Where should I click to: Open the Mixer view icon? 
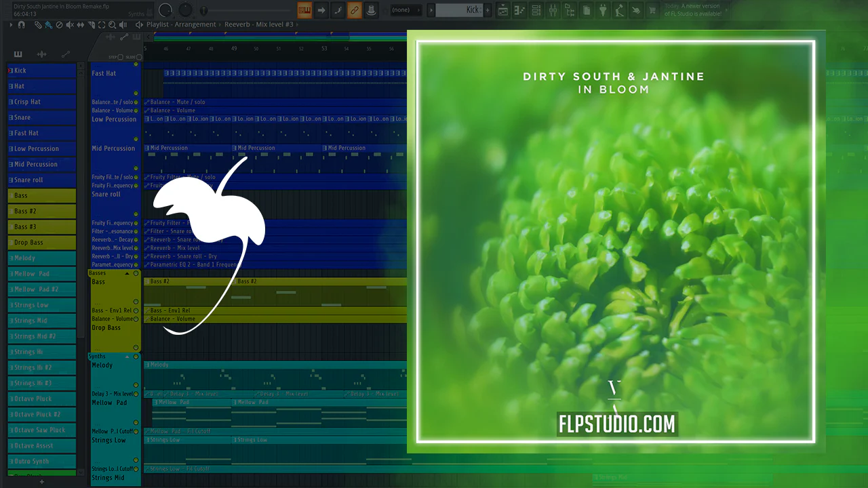(553, 10)
